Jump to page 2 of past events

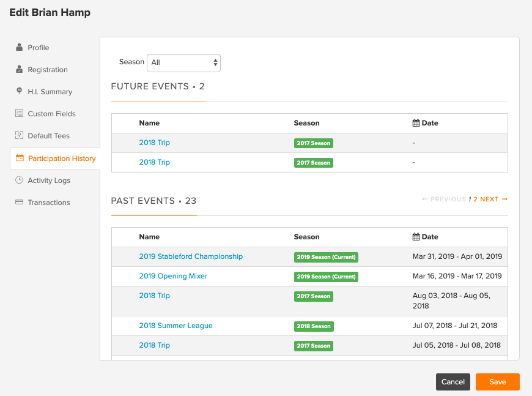coord(475,200)
